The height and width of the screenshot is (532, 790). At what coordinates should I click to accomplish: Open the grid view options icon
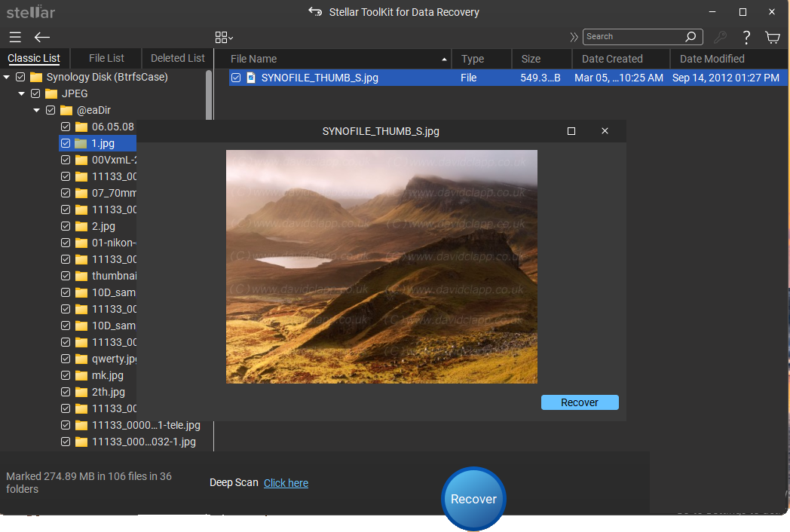(223, 37)
